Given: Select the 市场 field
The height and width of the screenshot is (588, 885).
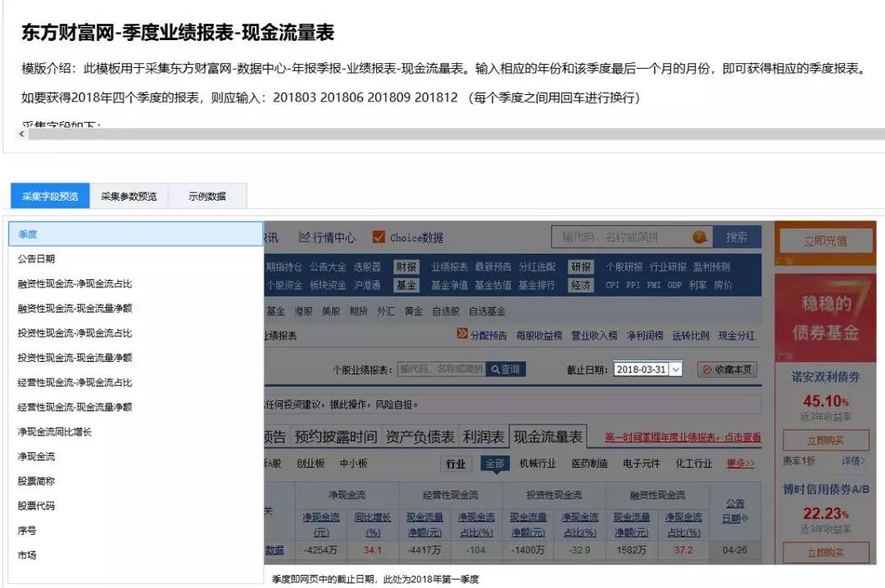Looking at the screenshot, I should coord(136,554).
